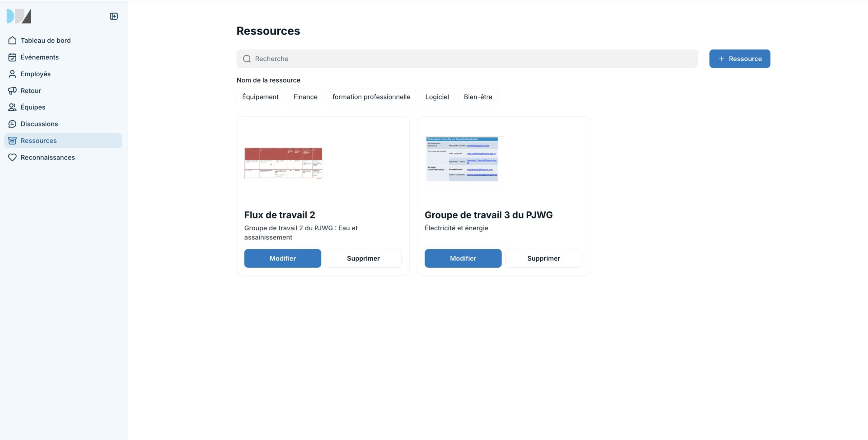Screen dimensions: 868x440
Task: Toggle the Équipement filter chip
Action: [x=260, y=97]
